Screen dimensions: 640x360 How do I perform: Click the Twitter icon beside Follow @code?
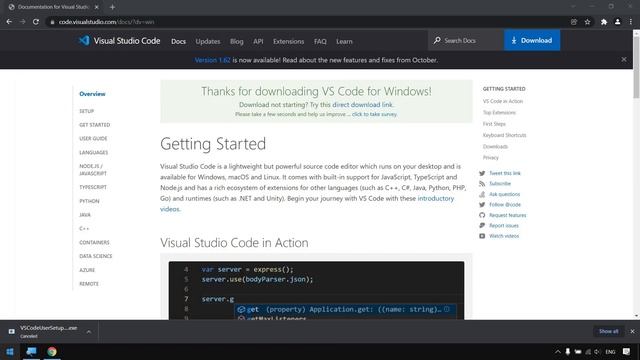[482, 204]
